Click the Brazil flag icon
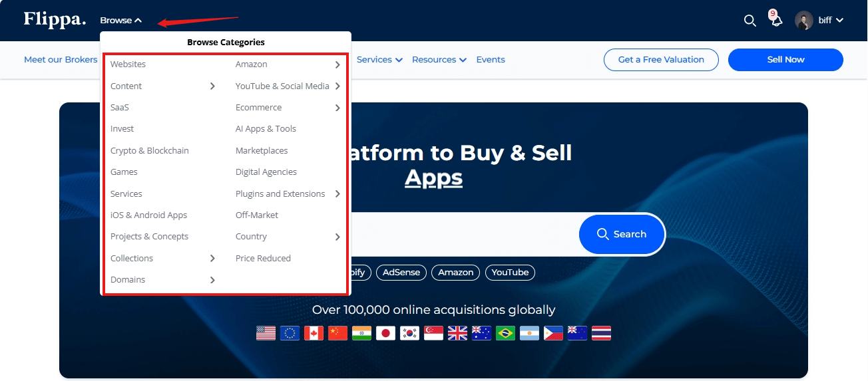This screenshot has width=868, height=381. 505,333
